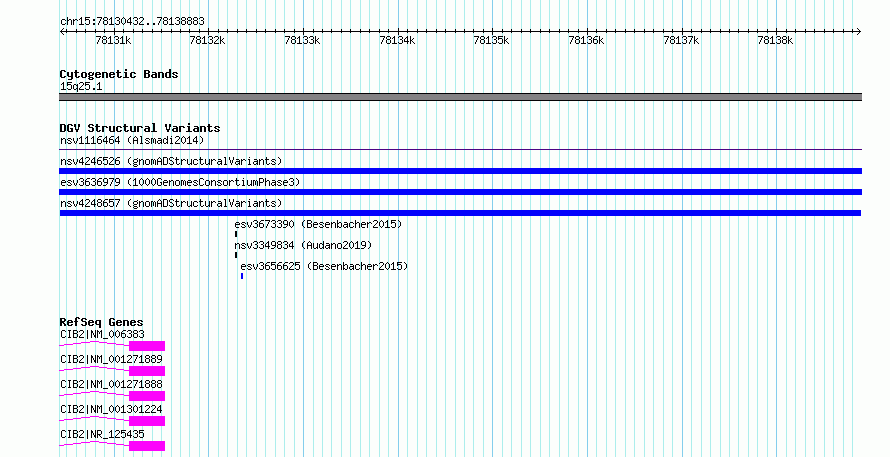
Task: Click the magenta exon of CIB2|NM_001271889
Action: pyautogui.click(x=147, y=371)
